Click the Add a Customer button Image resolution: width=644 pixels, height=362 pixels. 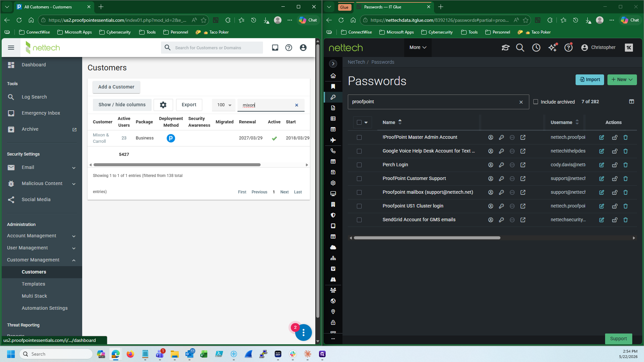click(x=116, y=87)
